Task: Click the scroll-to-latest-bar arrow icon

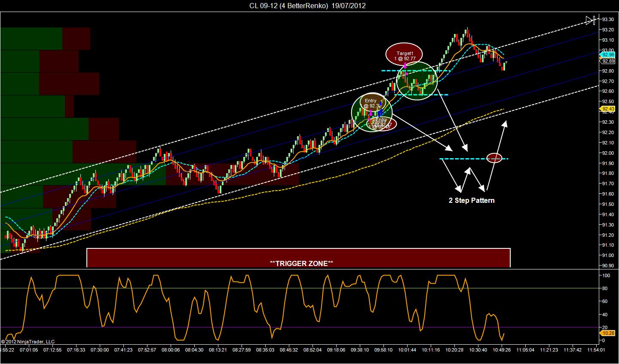Action: 591,20
